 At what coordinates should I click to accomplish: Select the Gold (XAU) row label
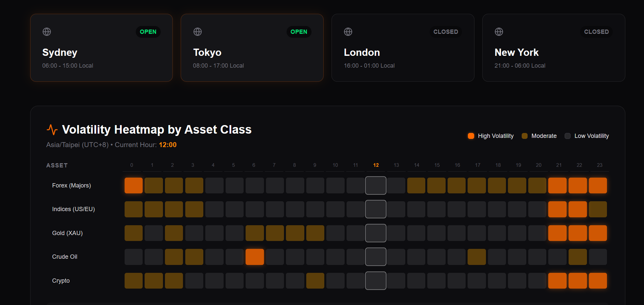pos(67,233)
